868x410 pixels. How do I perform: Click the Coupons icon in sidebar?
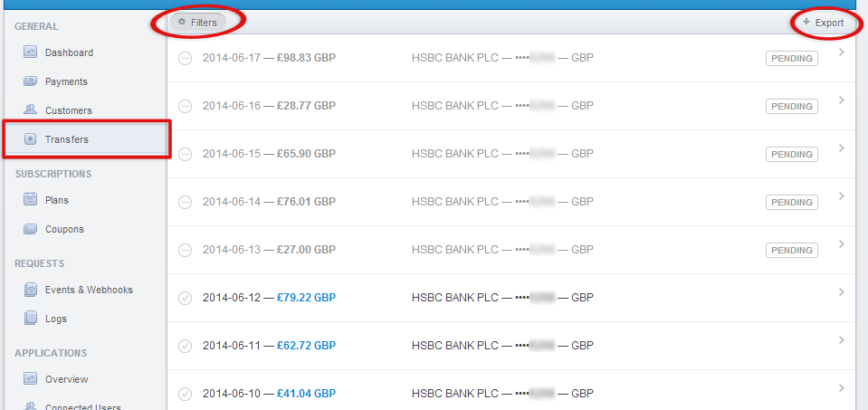pos(30,229)
